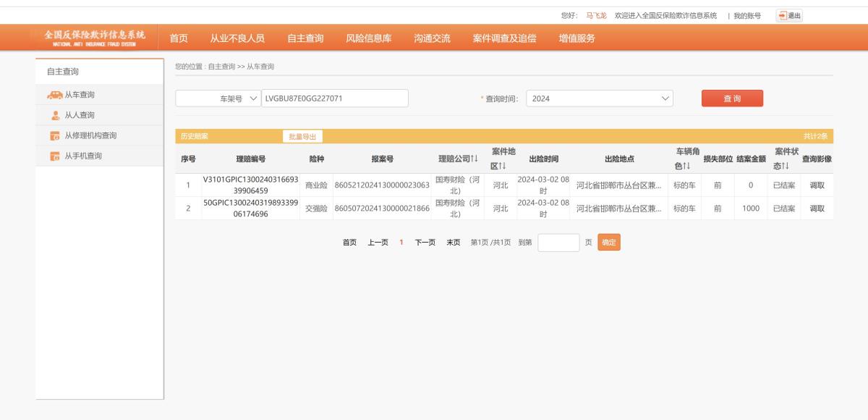
Task: Click the icon beside 从修理机构查询
Action: pos(54,135)
